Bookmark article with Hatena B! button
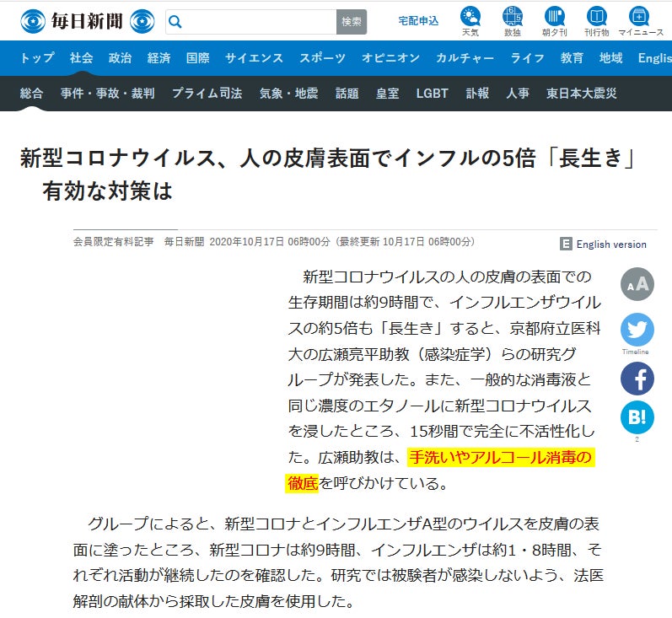 click(x=637, y=418)
